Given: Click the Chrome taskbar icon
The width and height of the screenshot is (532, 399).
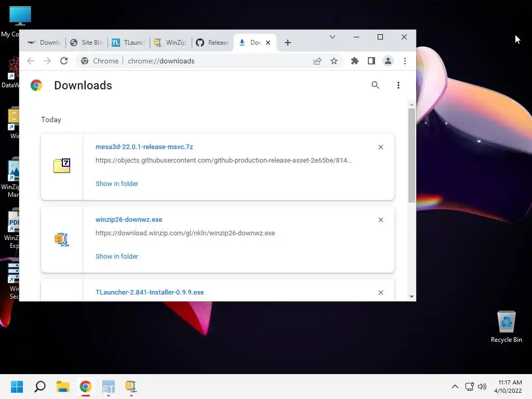Looking at the screenshot, I should coord(86,387).
